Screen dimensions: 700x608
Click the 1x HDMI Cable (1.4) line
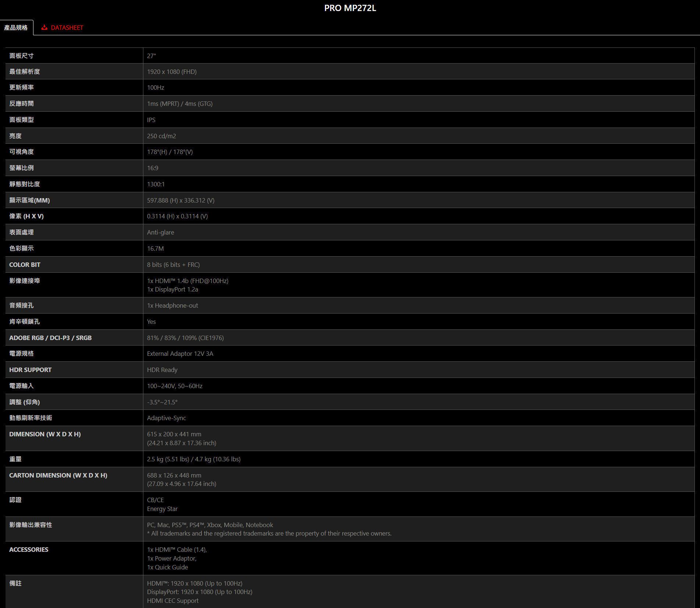point(177,550)
